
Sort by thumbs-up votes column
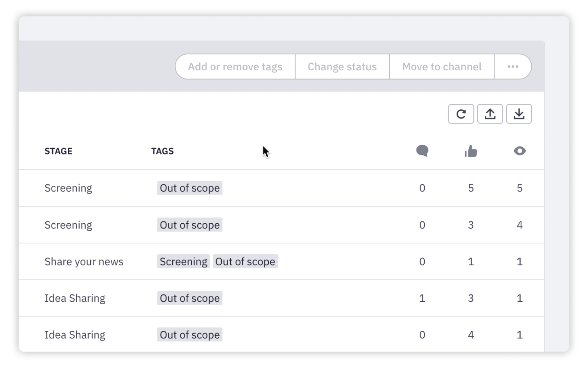(x=471, y=151)
